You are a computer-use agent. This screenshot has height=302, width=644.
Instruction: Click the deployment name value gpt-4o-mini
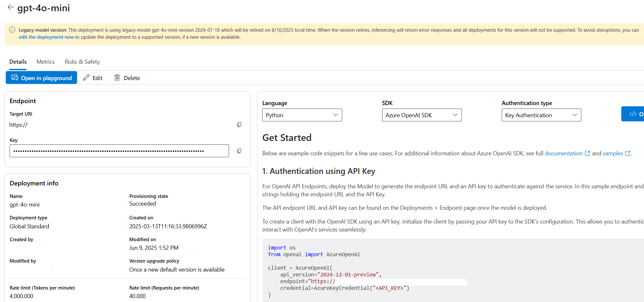pyautogui.click(x=25, y=205)
